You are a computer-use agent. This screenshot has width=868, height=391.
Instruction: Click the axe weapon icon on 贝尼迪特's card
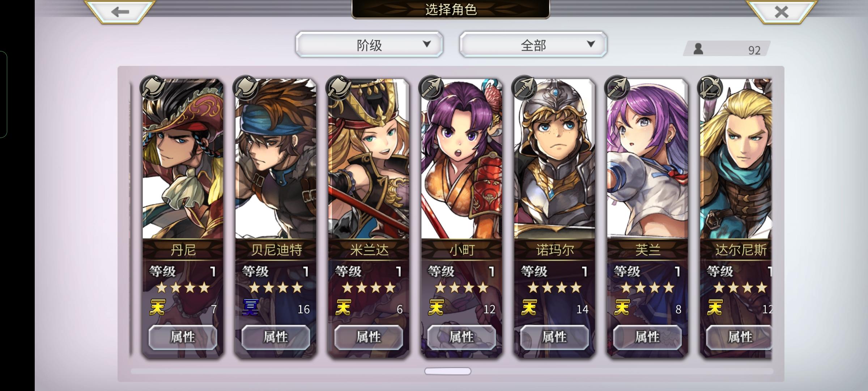pos(246,88)
